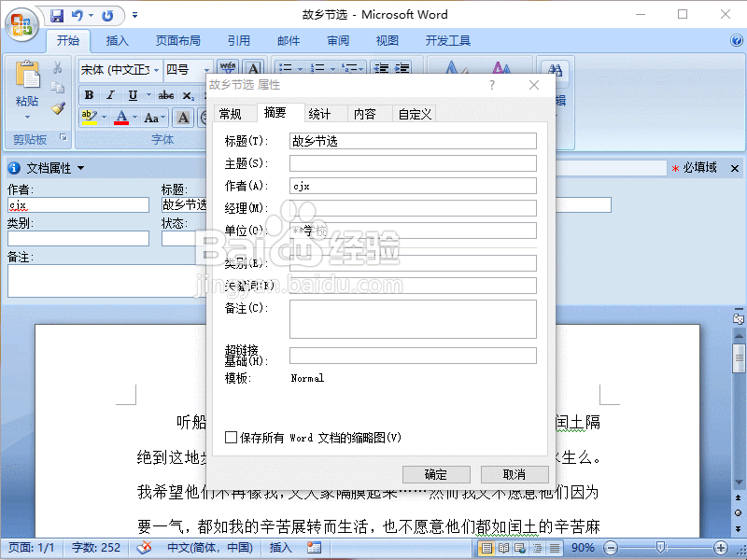Apply the red font color
747x560 pixels.
pos(121,118)
